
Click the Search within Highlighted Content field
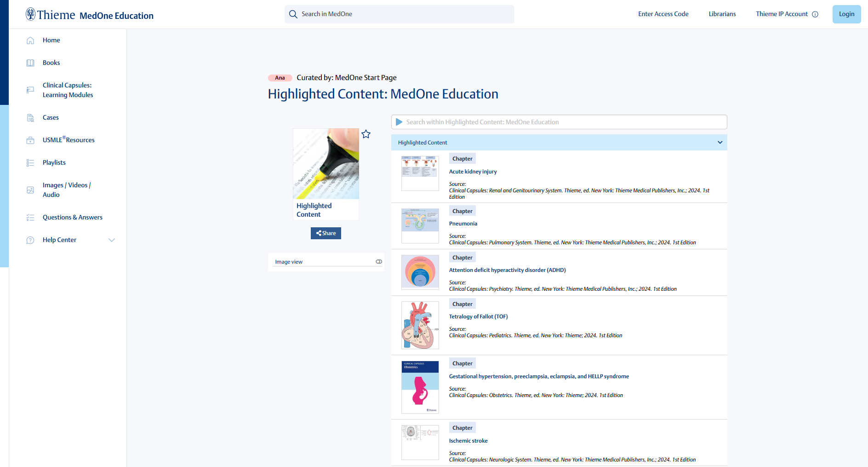coord(559,122)
